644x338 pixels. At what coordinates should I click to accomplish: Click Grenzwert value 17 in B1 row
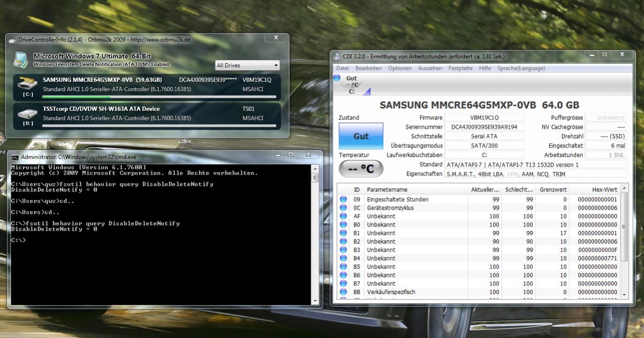(x=563, y=233)
